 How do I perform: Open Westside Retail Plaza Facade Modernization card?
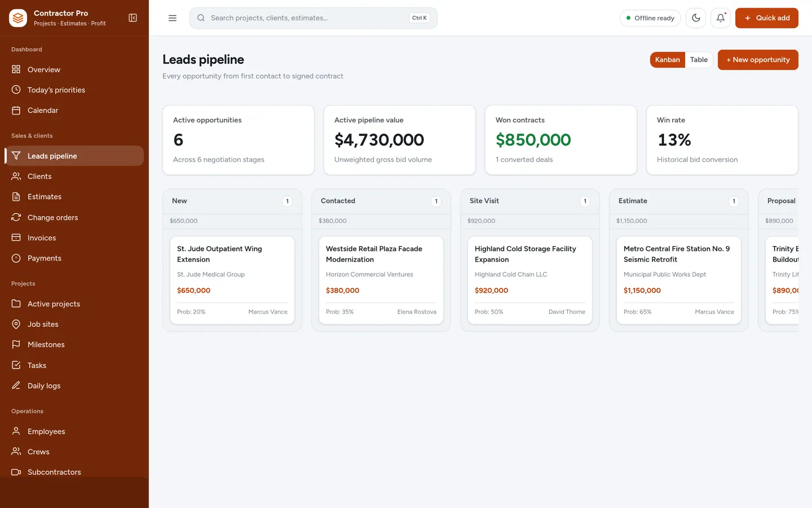click(x=381, y=280)
